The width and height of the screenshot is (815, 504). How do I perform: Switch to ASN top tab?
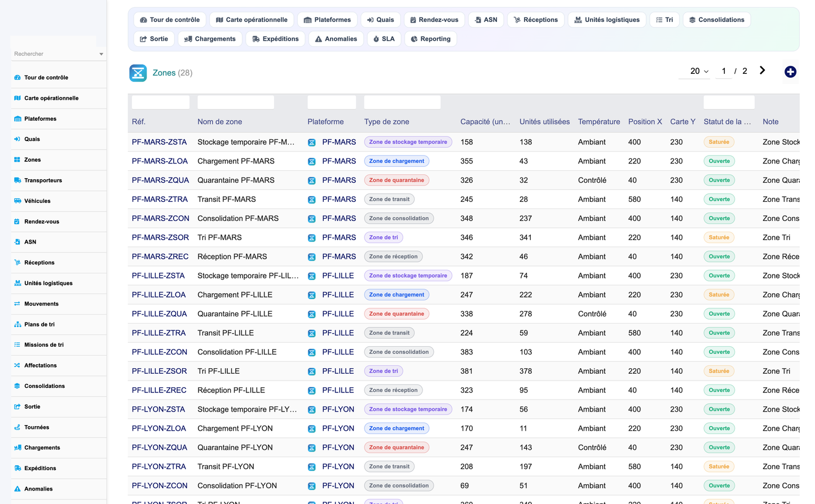click(x=486, y=20)
